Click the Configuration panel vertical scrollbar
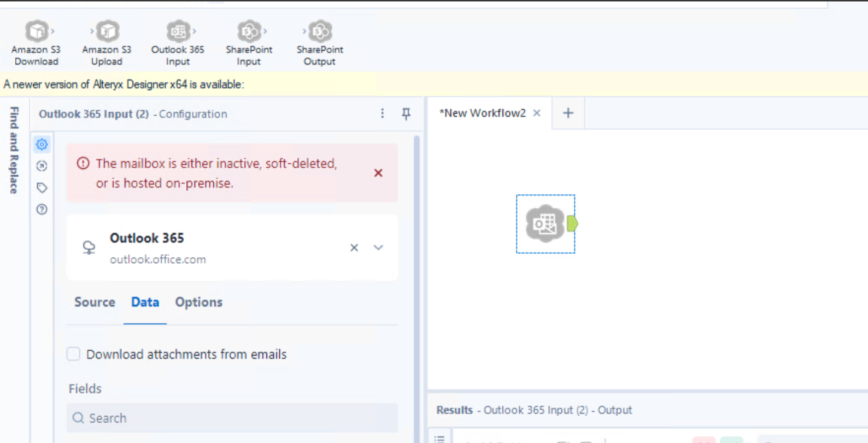Image resolution: width=868 pixels, height=443 pixels. 417,288
